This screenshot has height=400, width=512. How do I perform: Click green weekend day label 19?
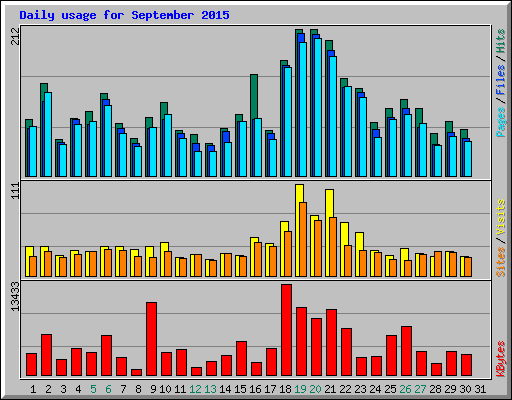click(x=300, y=389)
